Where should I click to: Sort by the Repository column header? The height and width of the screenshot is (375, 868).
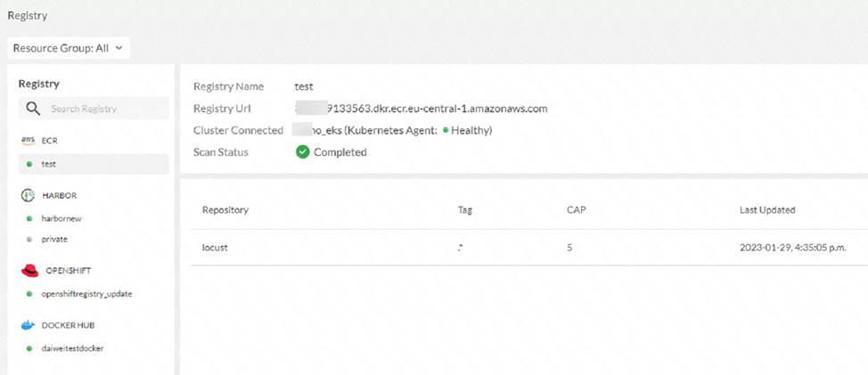[x=225, y=210]
